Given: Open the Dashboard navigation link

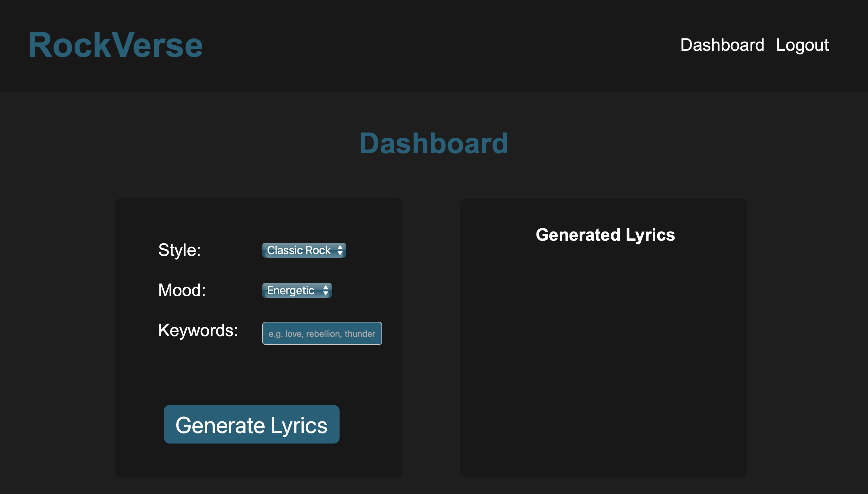Looking at the screenshot, I should point(722,45).
